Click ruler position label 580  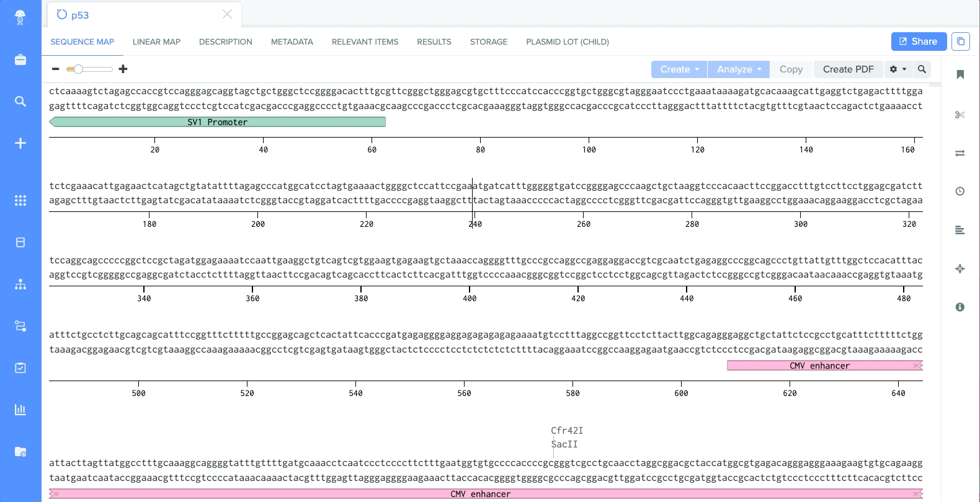(572, 394)
